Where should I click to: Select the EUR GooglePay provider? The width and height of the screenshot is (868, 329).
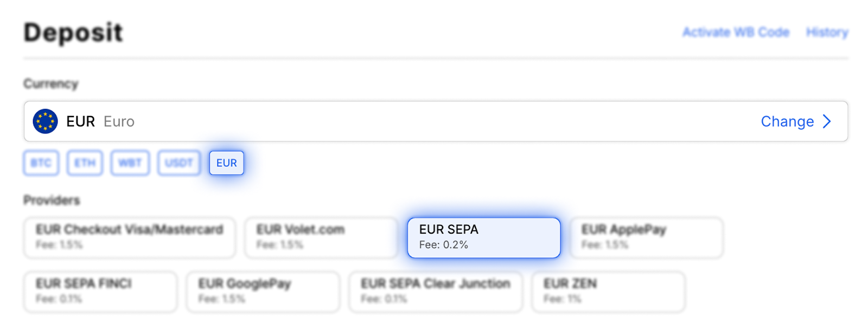[263, 292]
